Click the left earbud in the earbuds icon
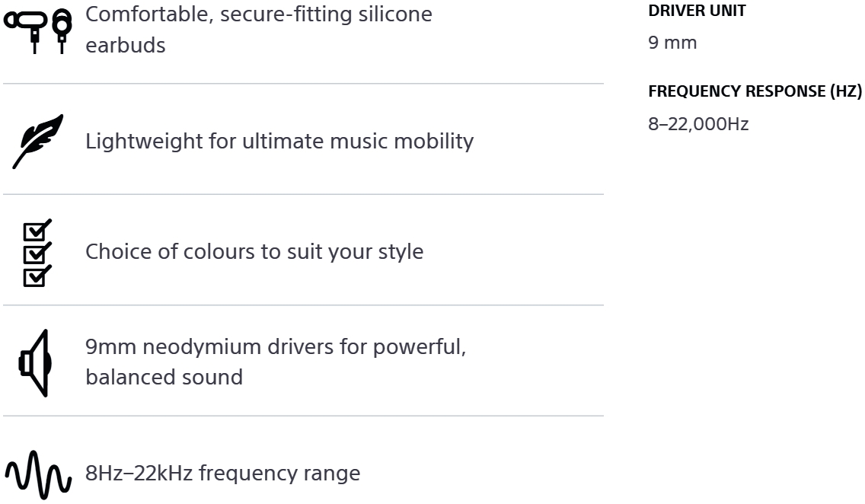The height and width of the screenshot is (504, 865). pos(30,24)
